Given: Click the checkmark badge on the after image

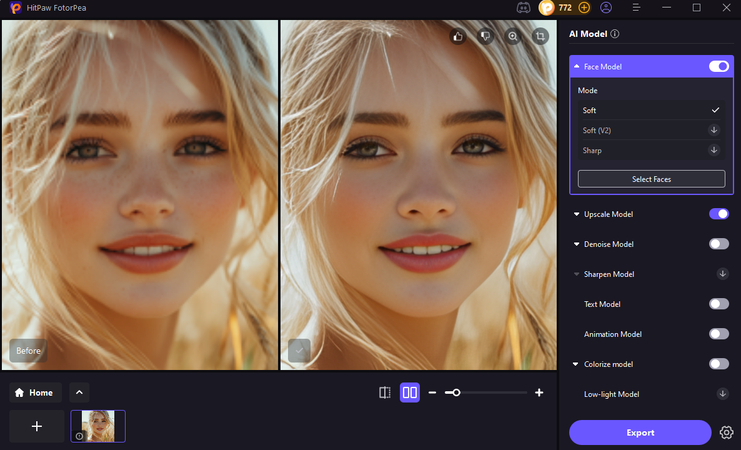Looking at the screenshot, I should (299, 351).
